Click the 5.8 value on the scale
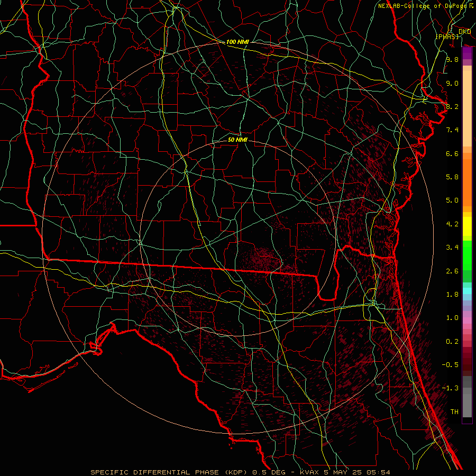Image resolution: width=476 pixels, height=476 pixels. 452,177
